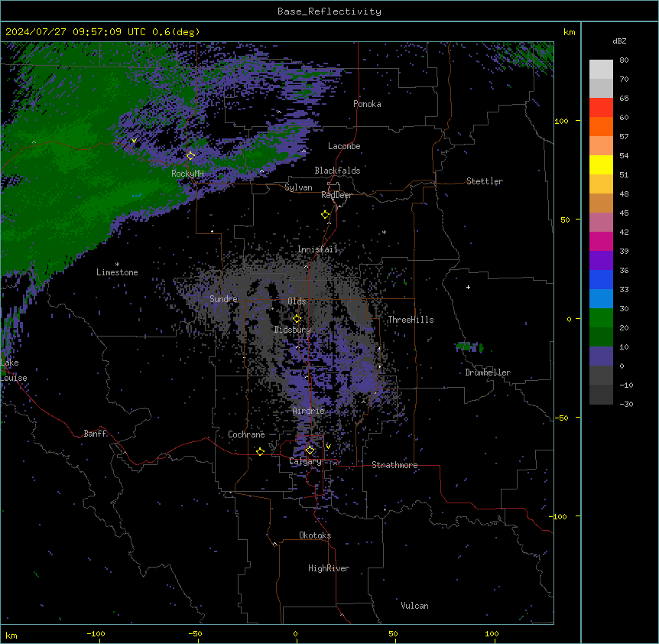Click the white caret marker southwest of Okotoks
This screenshot has height=644, width=659.
coord(275,544)
